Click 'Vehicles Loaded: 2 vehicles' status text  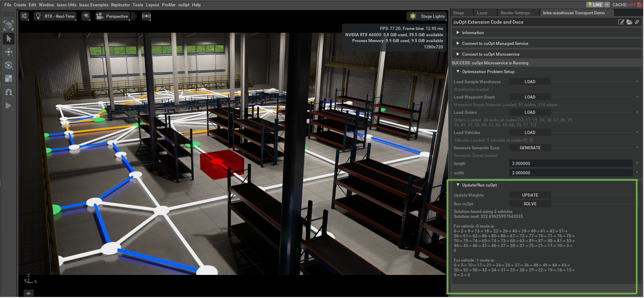[x=493, y=140]
